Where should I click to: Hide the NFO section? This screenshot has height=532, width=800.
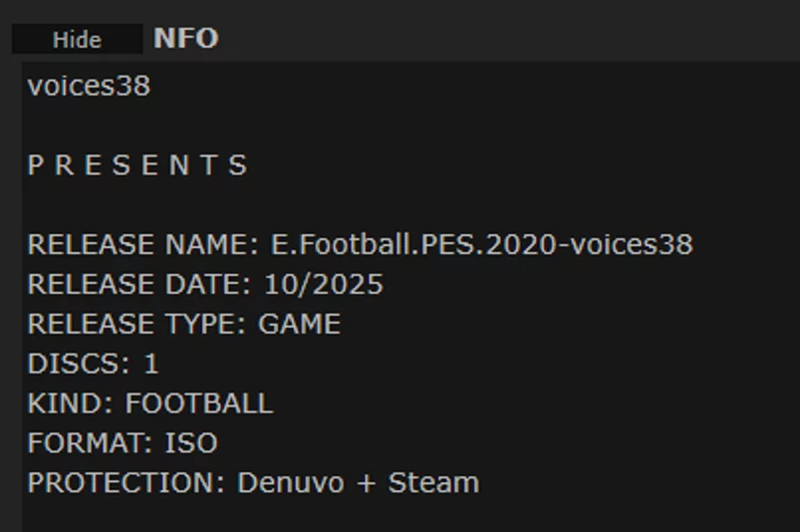point(77,40)
